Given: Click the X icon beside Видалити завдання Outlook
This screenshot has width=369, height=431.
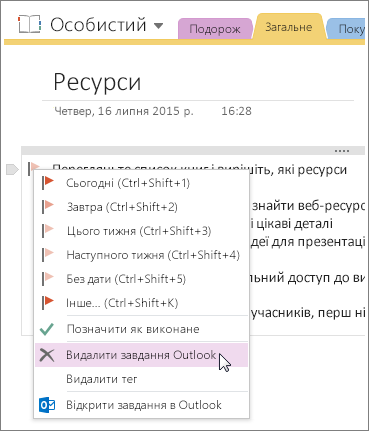Looking at the screenshot, I should coord(47,355).
